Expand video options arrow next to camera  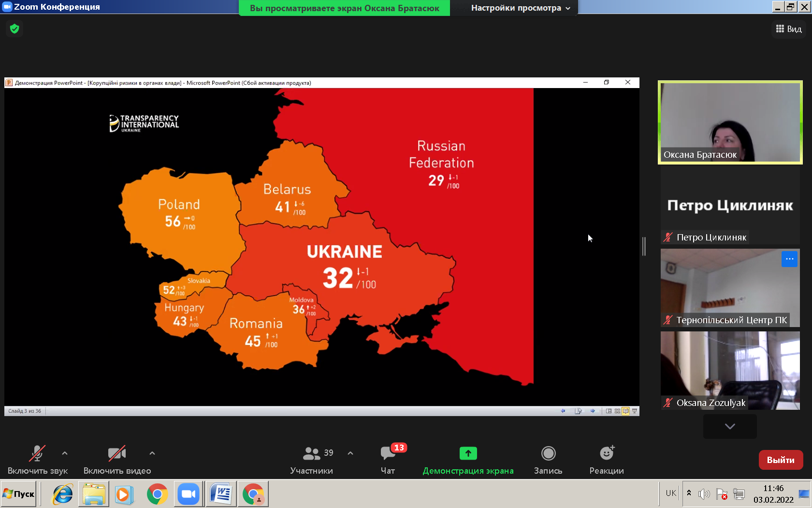(x=152, y=453)
